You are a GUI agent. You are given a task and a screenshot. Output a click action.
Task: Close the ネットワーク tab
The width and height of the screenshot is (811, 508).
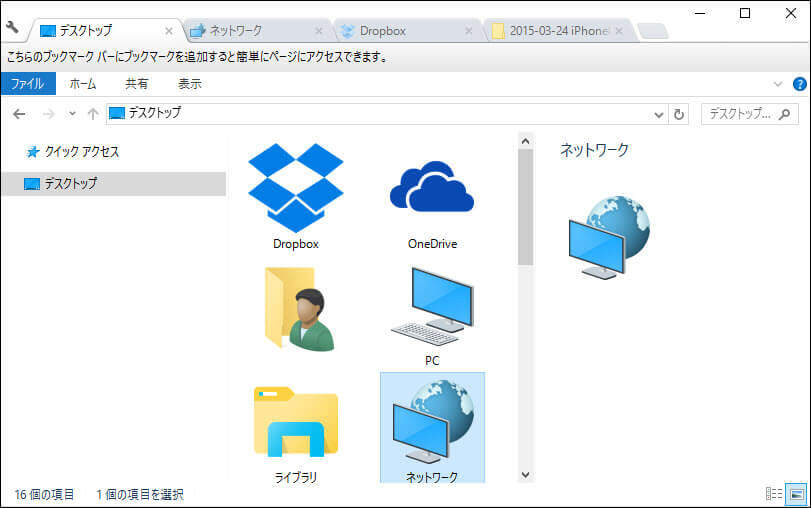click(x=319, y=32)
